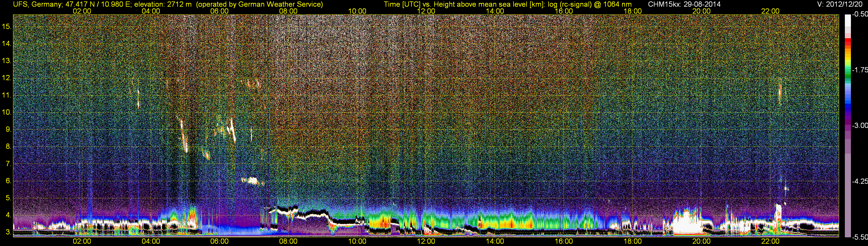The height and width of the screenshot is (246, 868).
Task: Select the 08:00 marker on bottom axis
Action: [x=288, y=241]
